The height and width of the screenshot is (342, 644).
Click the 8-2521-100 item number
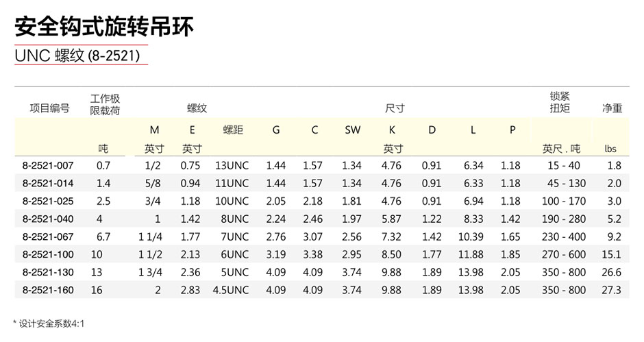(x=48, y=254)
